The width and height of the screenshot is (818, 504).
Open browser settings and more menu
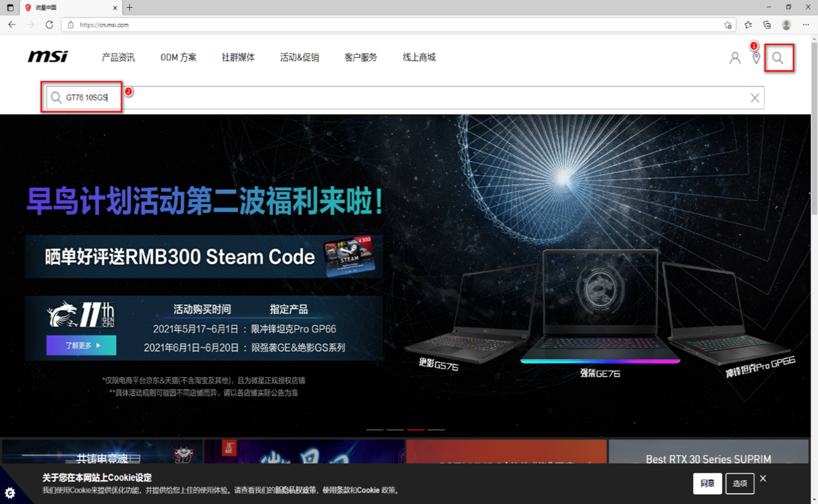coord(806,24)
